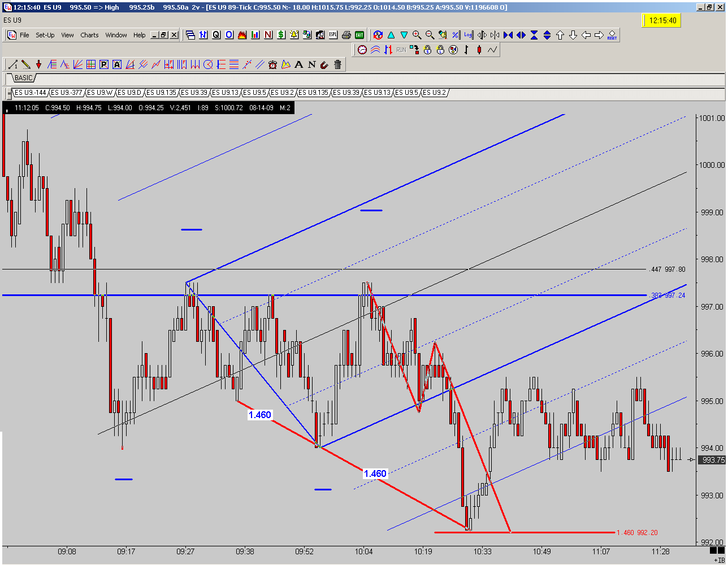The height and width of the screenshot is (565, 728).
Task: Pick the pencil freehand drawing tool
Action: point(25,64)
